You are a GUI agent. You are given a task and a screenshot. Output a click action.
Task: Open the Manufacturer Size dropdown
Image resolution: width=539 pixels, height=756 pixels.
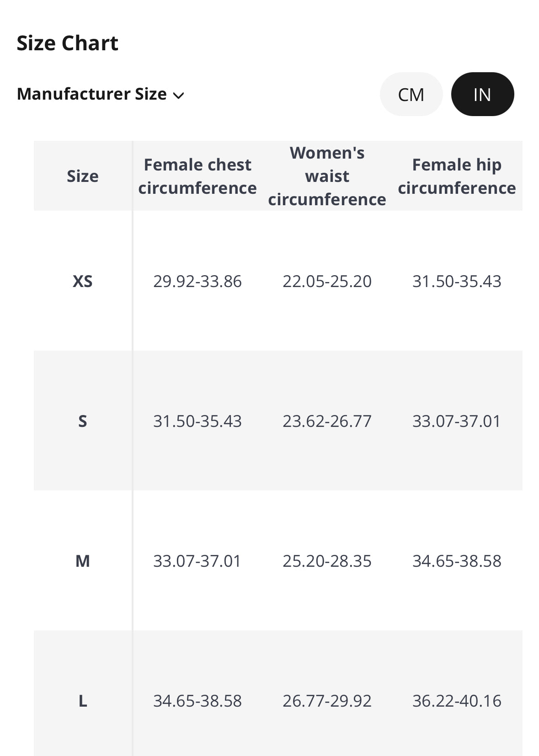tap(101, 94)
